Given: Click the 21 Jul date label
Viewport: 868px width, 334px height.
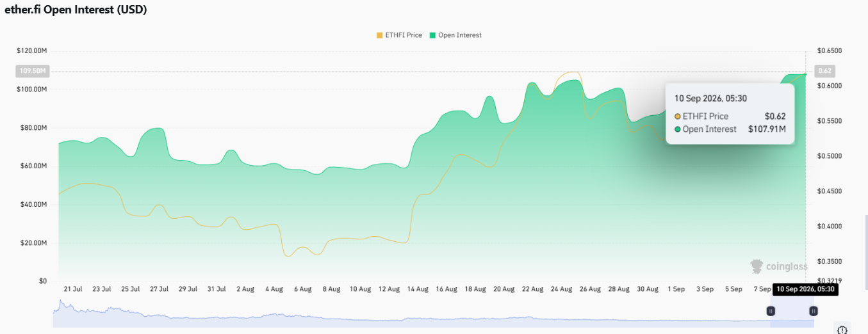Looking at the screenshot, I should (x=73, y=289).
